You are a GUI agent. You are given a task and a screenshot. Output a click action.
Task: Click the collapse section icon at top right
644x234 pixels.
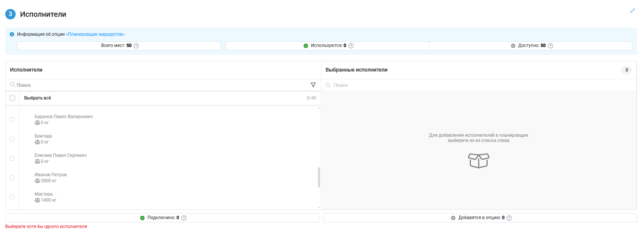click(632, 11)
